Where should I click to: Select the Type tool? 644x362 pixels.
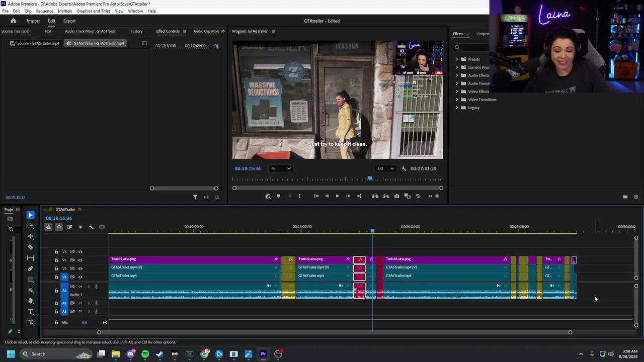click(x=30, y=312)
